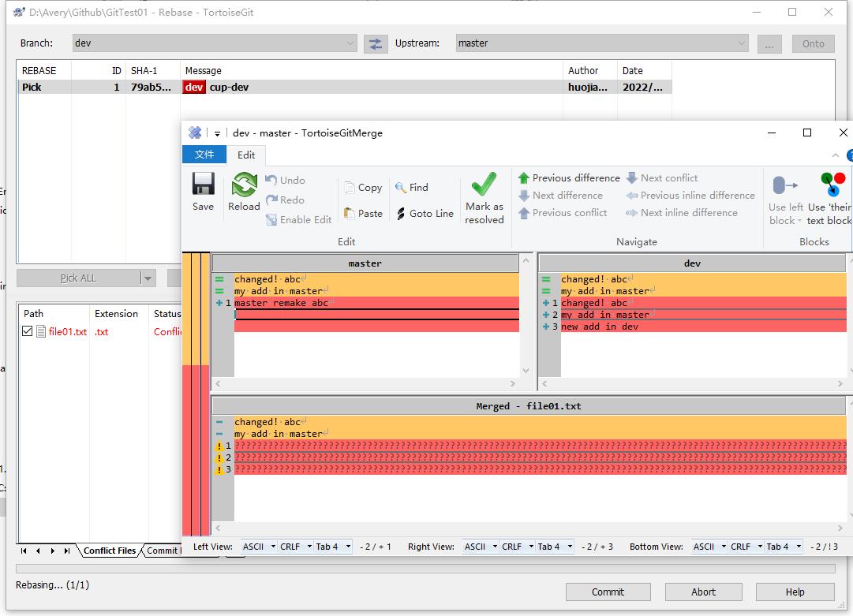Click the Onto button

coord(813,43)
